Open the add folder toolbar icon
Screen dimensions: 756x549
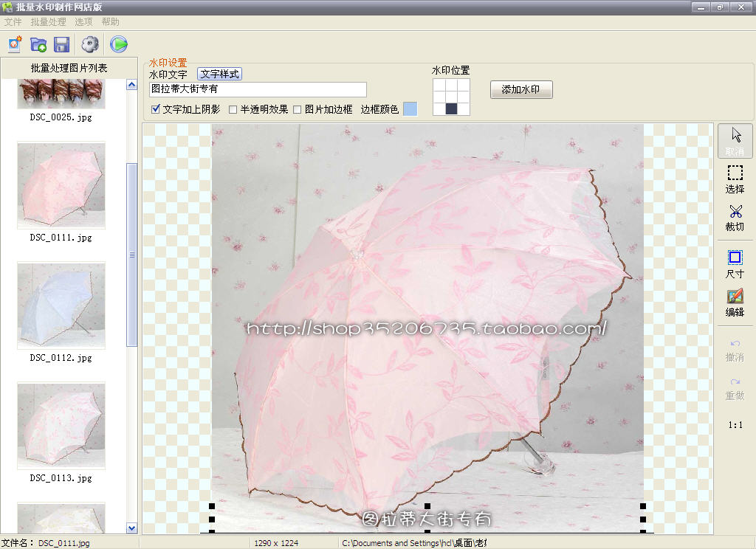38,44
